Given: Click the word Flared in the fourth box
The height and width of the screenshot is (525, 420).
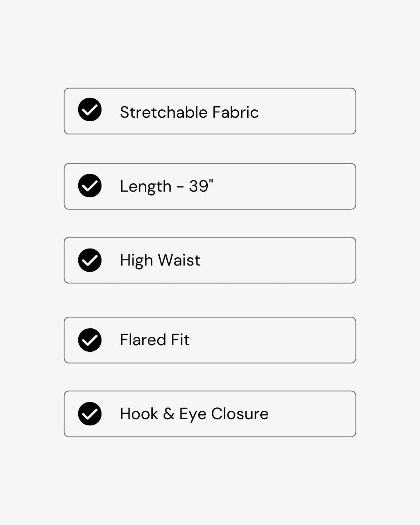Looking at the screenshot, I should [x=143, y=340].
